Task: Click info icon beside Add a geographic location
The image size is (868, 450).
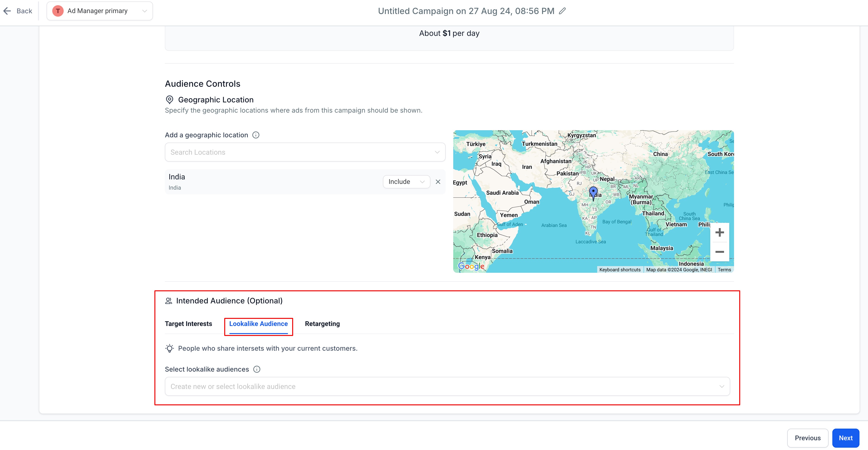Action: [x=256, y=135]
